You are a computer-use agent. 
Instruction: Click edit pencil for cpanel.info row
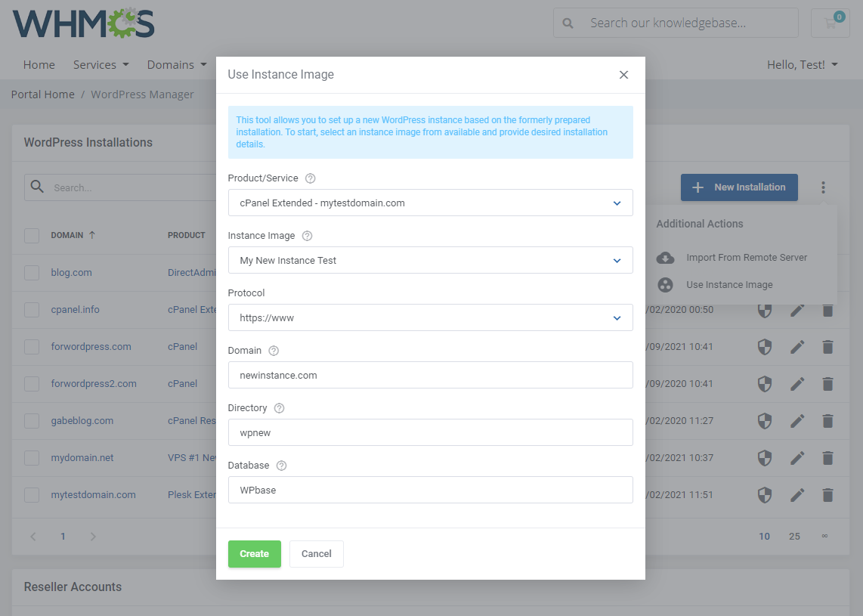(x=797, y=310)
